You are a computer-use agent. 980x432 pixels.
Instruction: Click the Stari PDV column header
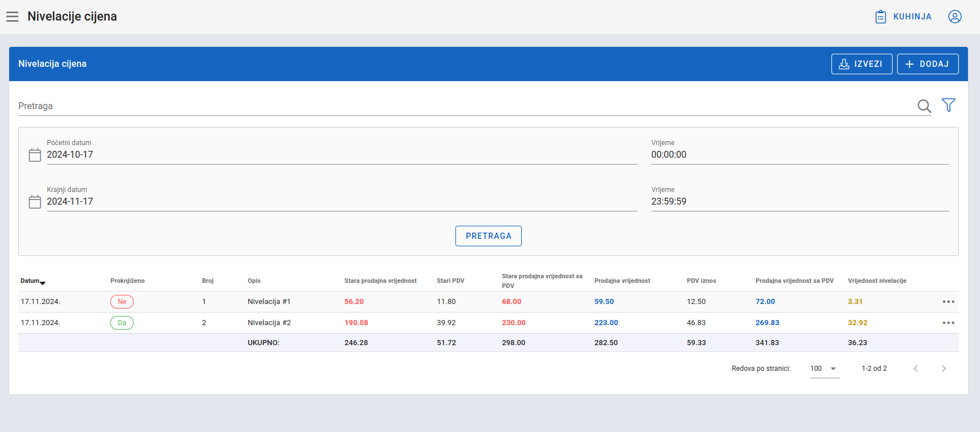pos(451,281)
